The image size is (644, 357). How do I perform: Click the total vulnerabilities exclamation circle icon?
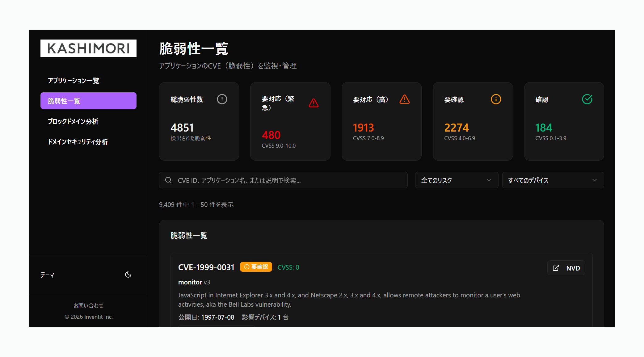point(222,99)
